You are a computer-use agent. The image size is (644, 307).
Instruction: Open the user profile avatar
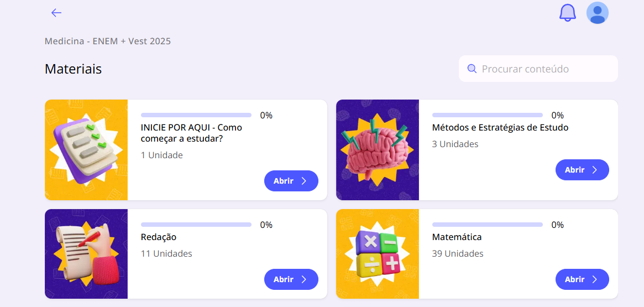pyautogui.click(x=597, y=13)
